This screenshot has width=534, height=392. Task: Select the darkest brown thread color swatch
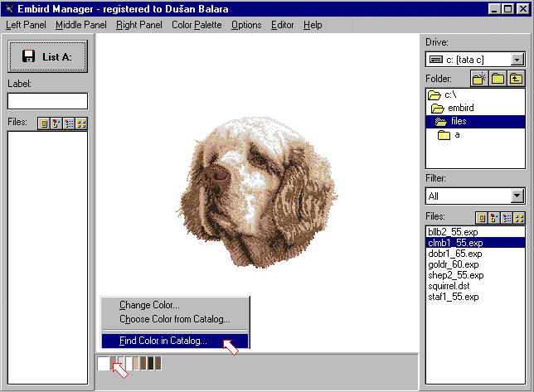pos(151,364)
